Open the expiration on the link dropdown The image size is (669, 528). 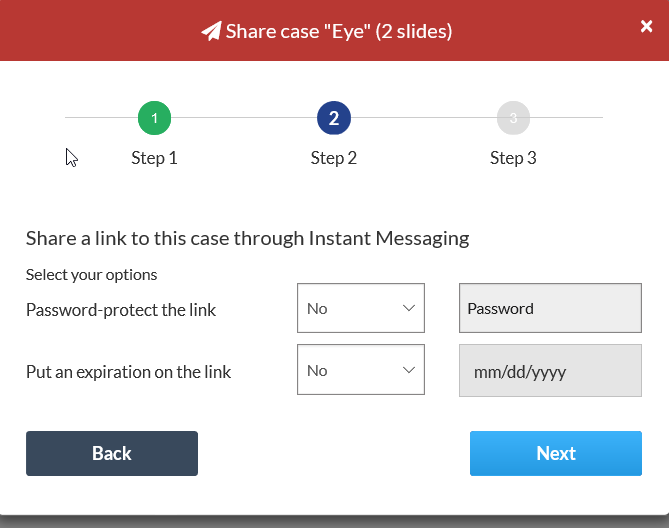click(x=360, y=371)
